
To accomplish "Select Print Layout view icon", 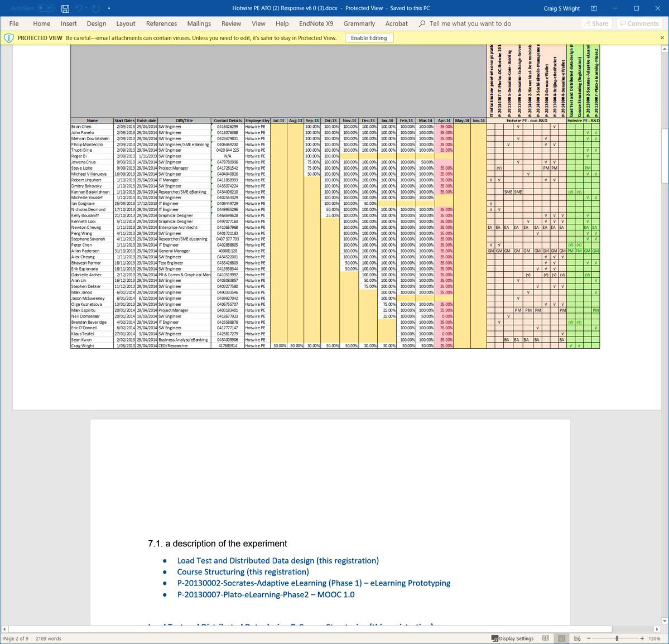I will tap(561, 638).
